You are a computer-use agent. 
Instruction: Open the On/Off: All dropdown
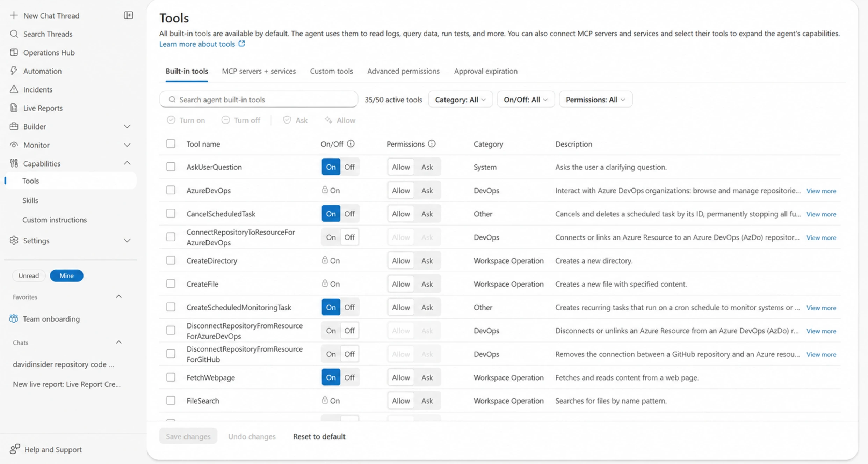point(526,100)
